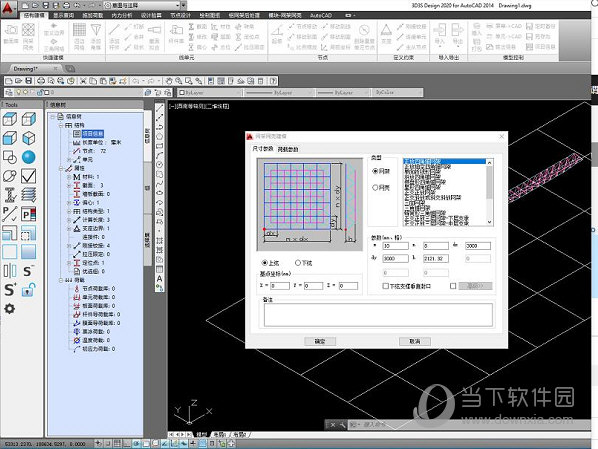The image size is (598, 449).
Task: Collapse the 荷载 node in info tree
Action: tap(61, 280)
